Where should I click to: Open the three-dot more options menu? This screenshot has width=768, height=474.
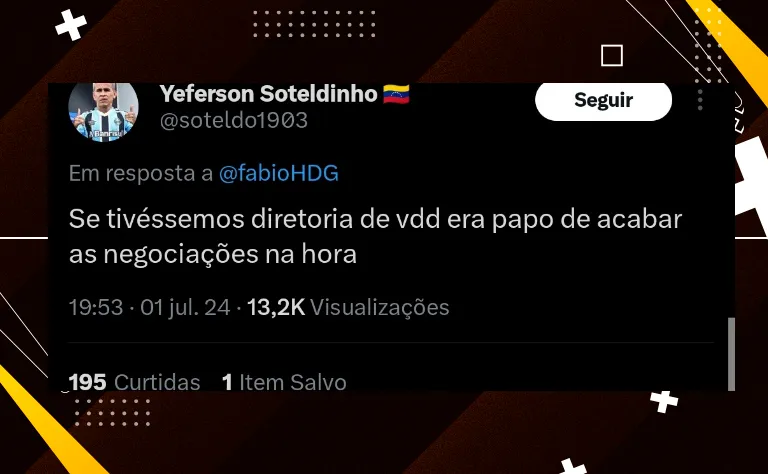point(700,100)
